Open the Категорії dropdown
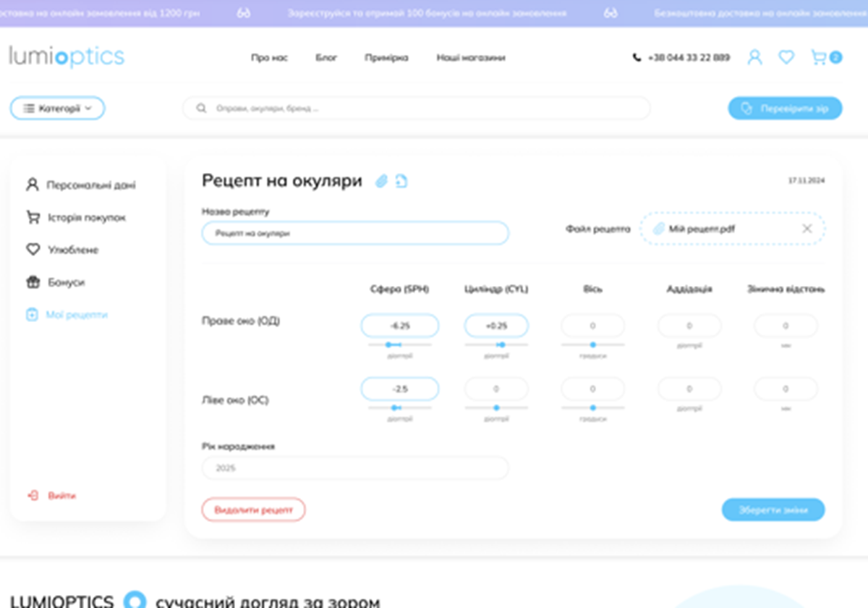Image resolution: width=868 pixels, height=608 pixels. point(57,109)
